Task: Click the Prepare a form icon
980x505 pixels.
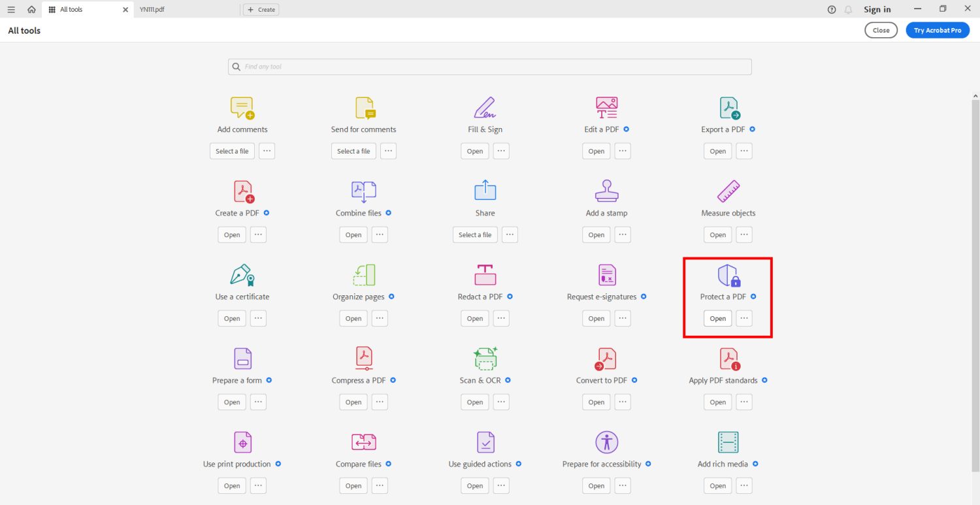Action: (x=242, y=359)
